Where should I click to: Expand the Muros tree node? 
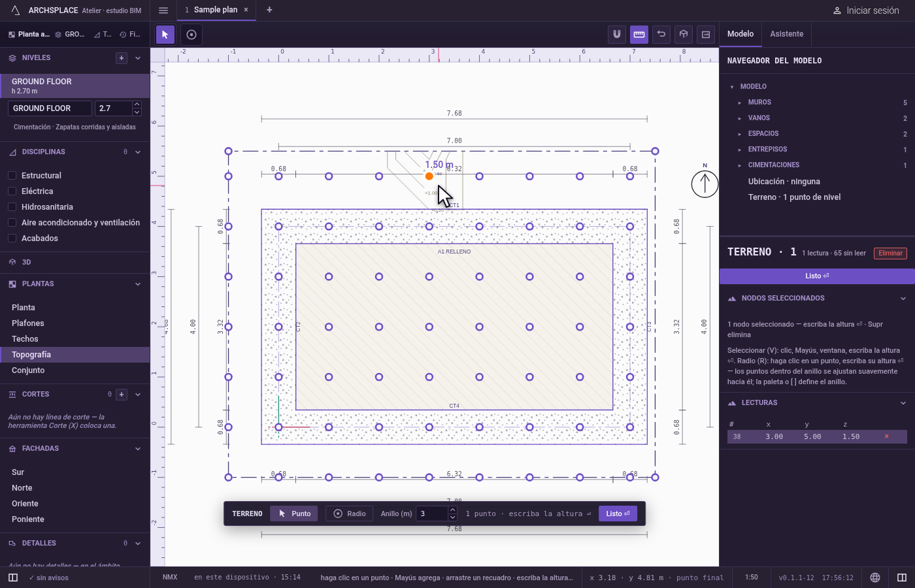tap(739, 103)
